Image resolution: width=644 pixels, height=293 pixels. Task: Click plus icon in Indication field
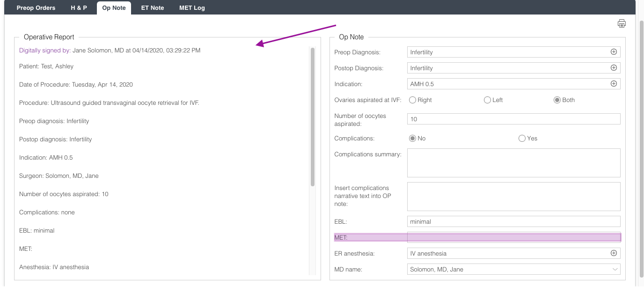[614, 84]
